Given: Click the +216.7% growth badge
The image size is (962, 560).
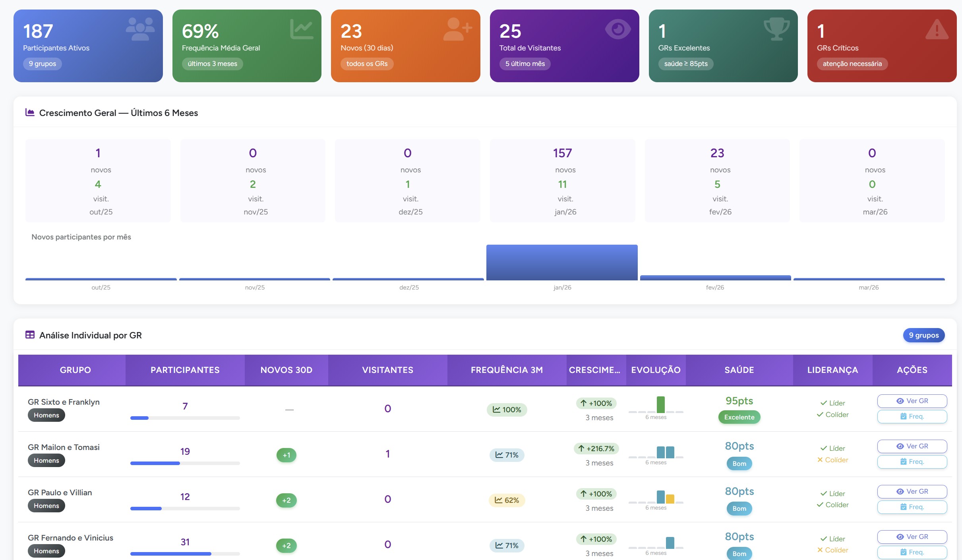Looking at the screenshot, I should 596,448.
